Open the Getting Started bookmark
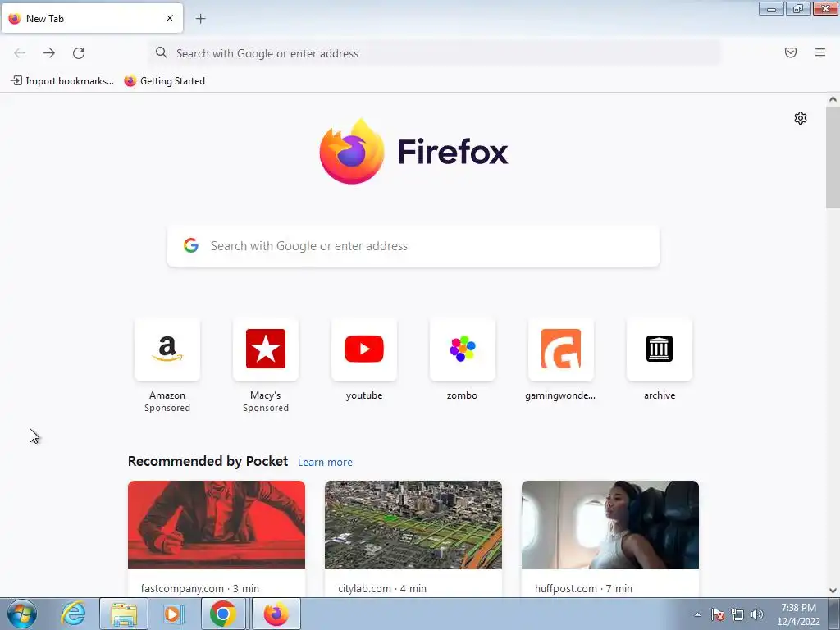The height and width of the screenshot is (630, 840). (164, 81)
